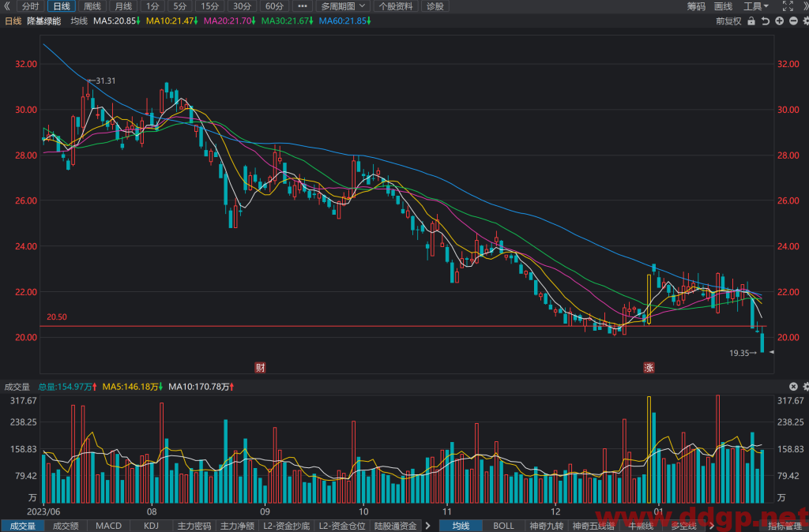Switch to 1分 one-minute period
Viewport: 809px width, 532px height.
point(152,6)
